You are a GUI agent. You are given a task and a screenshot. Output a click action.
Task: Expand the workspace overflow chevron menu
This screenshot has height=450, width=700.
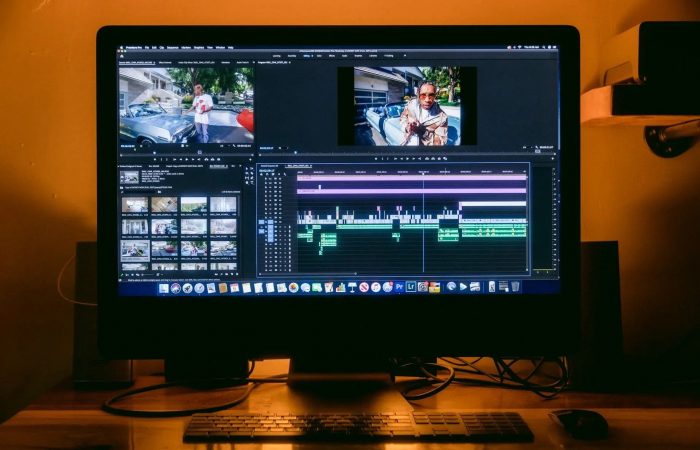point(405,56)
